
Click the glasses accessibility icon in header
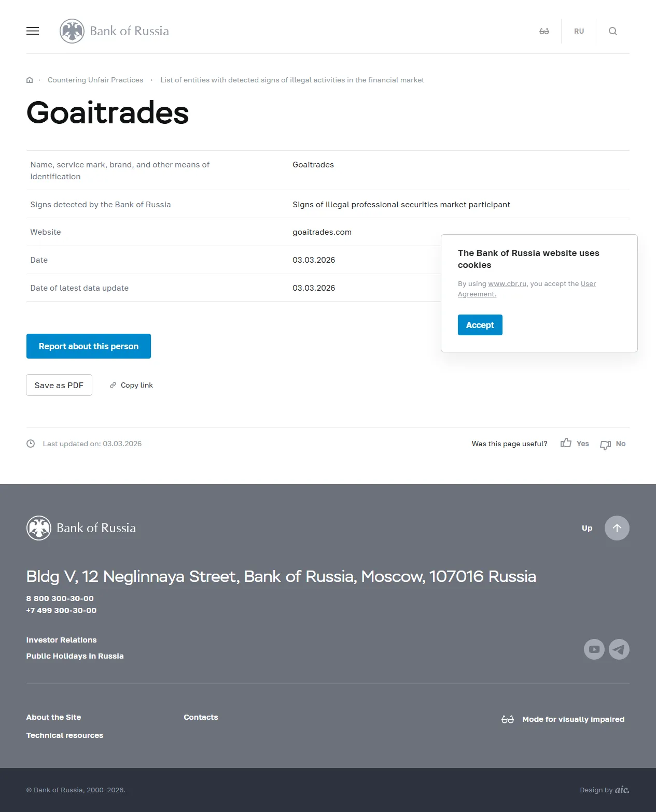pos(544,31)
